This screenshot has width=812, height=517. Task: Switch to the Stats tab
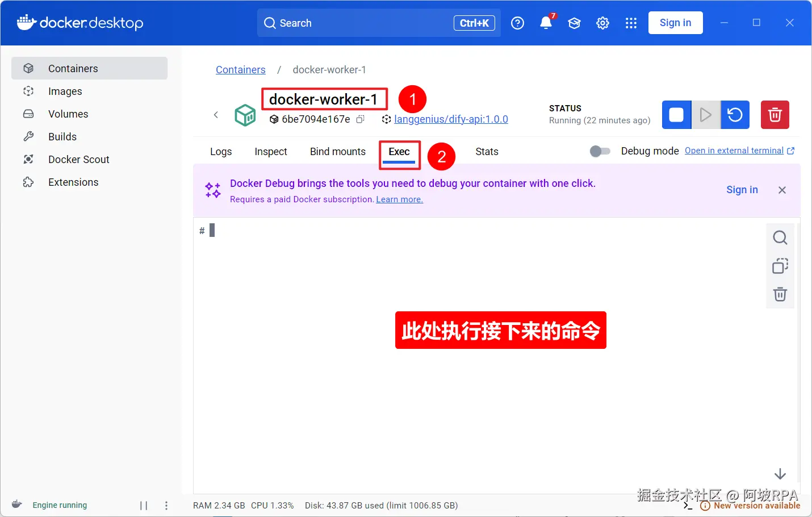tap(487, 152)
